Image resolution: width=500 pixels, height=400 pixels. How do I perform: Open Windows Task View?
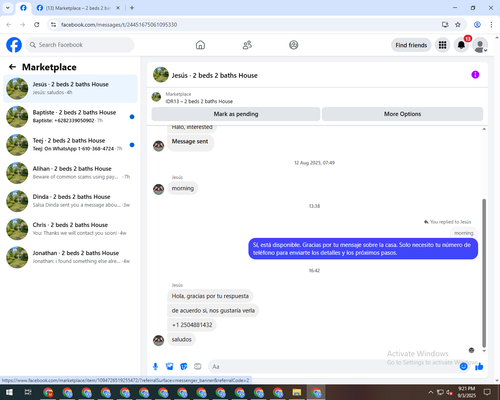pos(28,392)
